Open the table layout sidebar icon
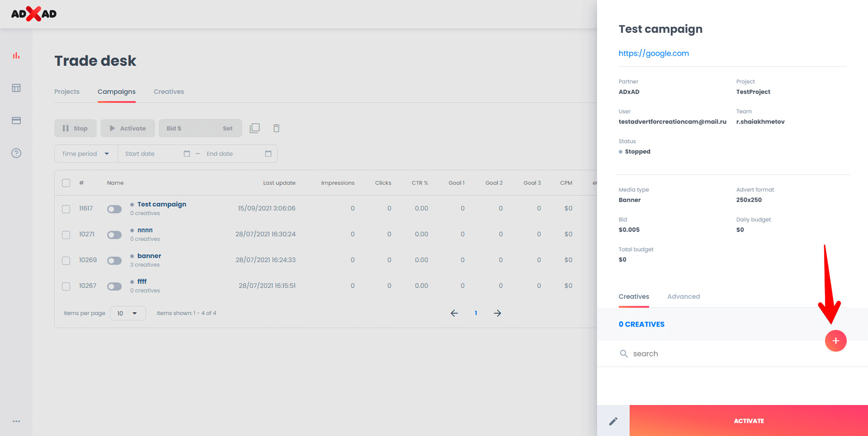This screenshot has width=868, height=436. click(x=16, y=88)
